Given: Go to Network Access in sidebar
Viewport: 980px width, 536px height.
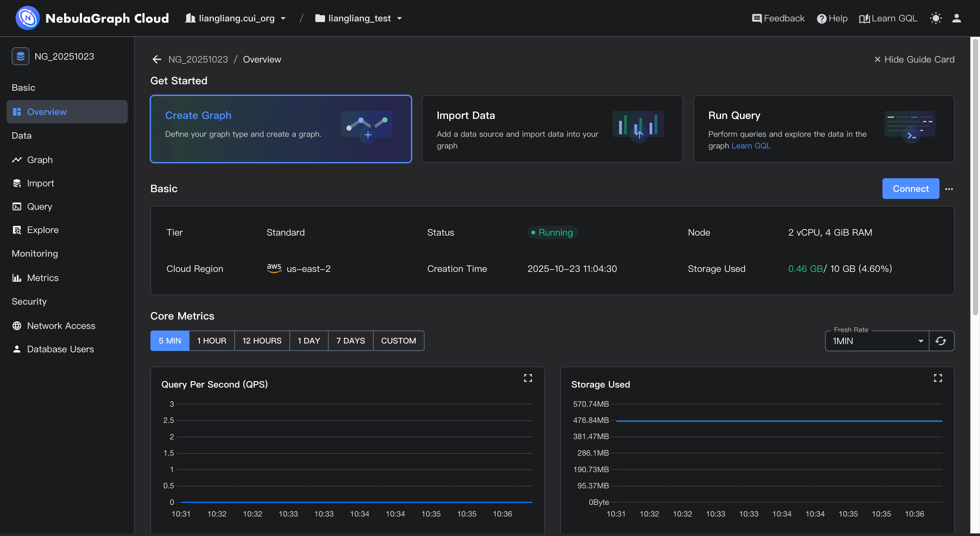Looking at the screenshot, I should (x=61, y=326).
